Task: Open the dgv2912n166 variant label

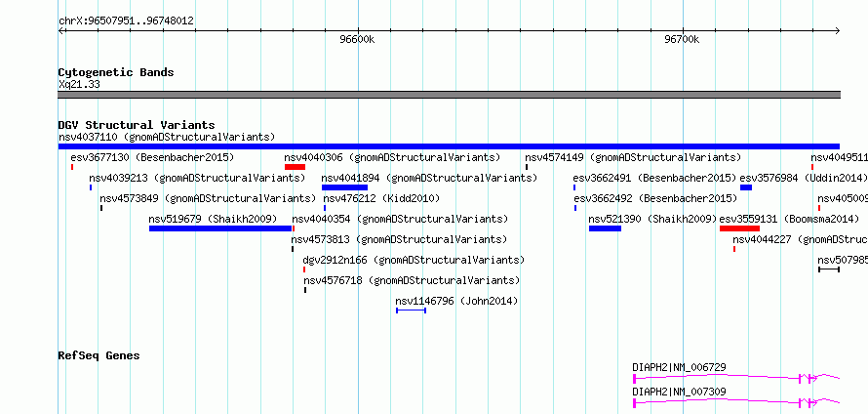Action: point(414,260)
